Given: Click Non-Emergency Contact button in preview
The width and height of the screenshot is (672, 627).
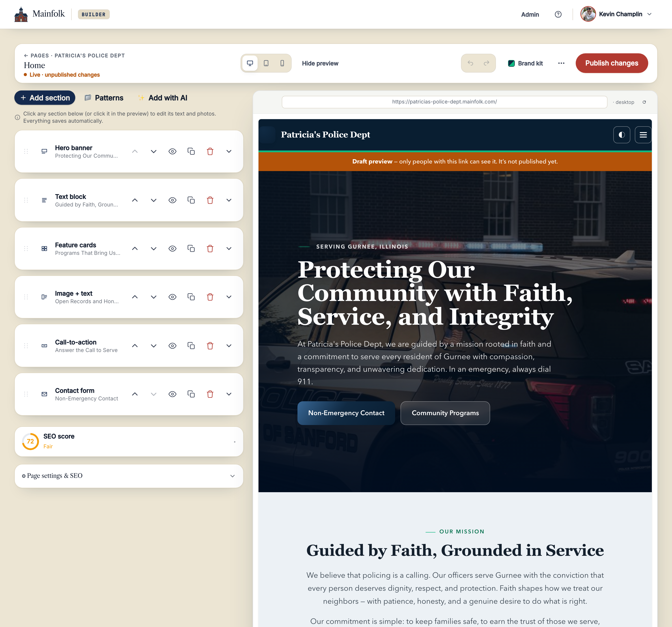Looking at the screenshot, I should coord(346,413).
